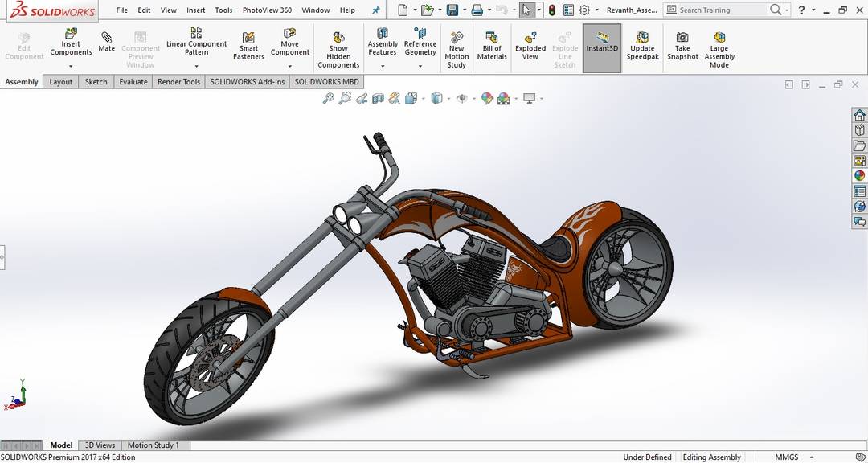Open Bill of Materials

(x=492, y=45)
